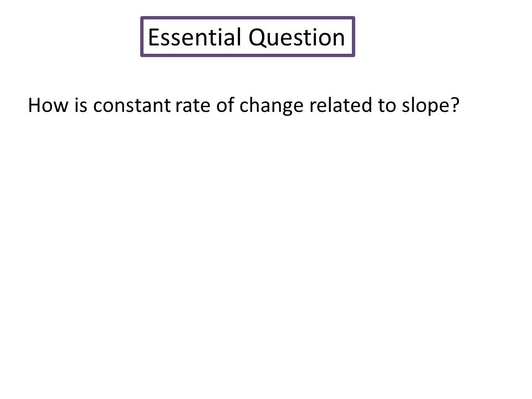The height and width of the screenshot is (399, 532).
Task: Click inside the title box between the words
Action: click(x=245, y=37)
